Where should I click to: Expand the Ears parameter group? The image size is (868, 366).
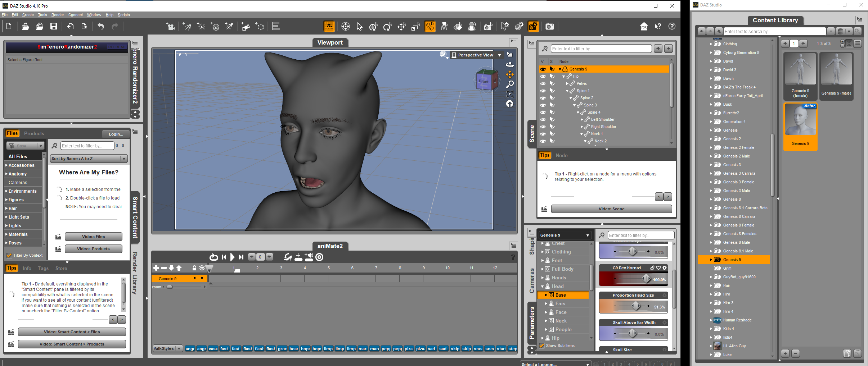[x=546, y=303]
